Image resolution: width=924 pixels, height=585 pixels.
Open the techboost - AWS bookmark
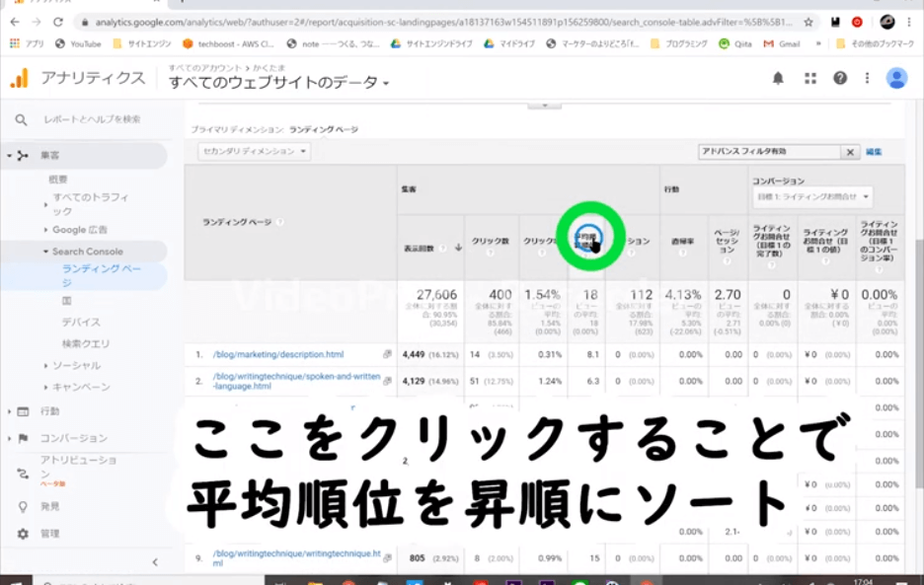(x=229, y=43)
